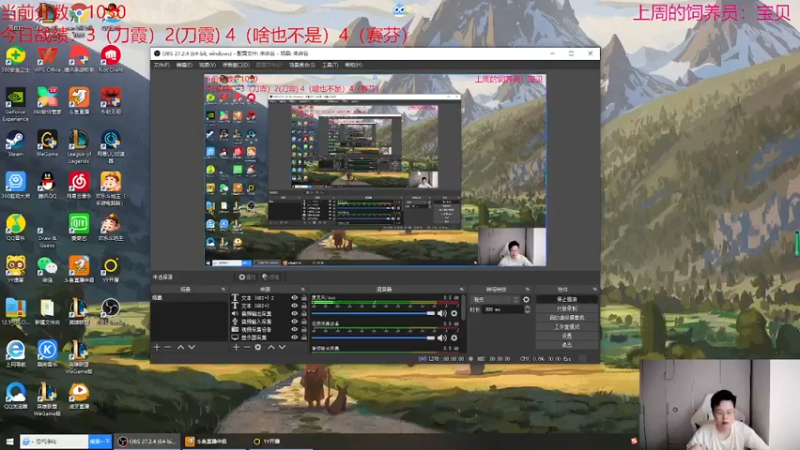Image resolution: width=800 pixels, height=450 pixels.
Task: Open the YY语音 raccoon desktop icon
Action: 15,269
